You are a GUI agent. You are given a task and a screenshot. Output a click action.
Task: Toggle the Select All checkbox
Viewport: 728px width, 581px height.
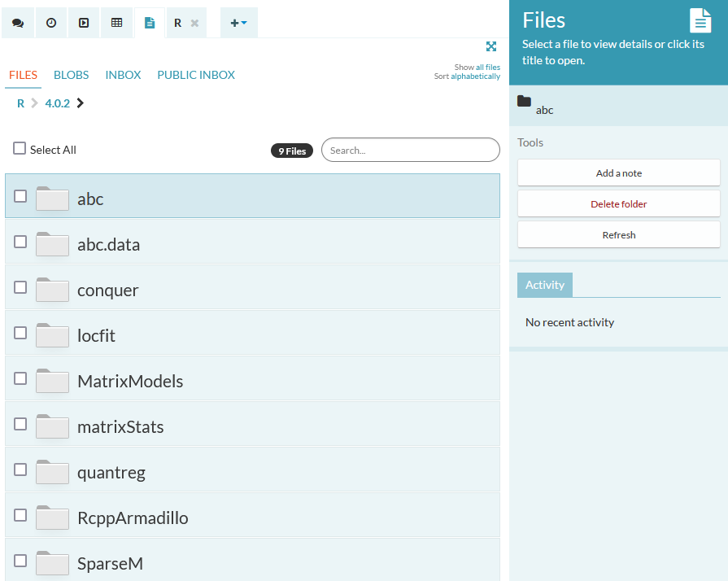[19, 148]
